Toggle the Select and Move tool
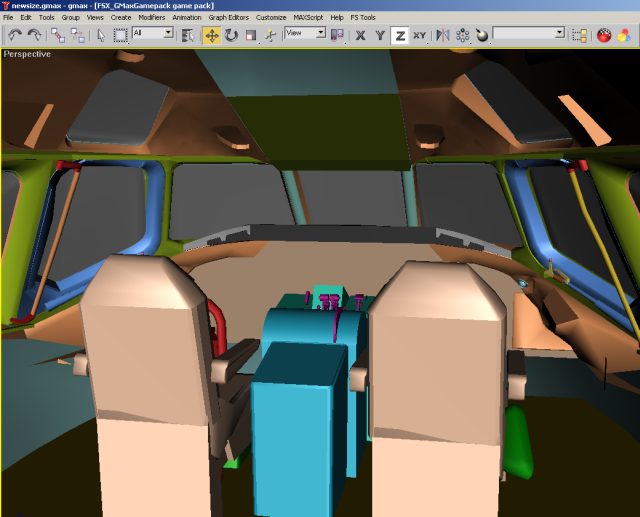 click(211, 35)
